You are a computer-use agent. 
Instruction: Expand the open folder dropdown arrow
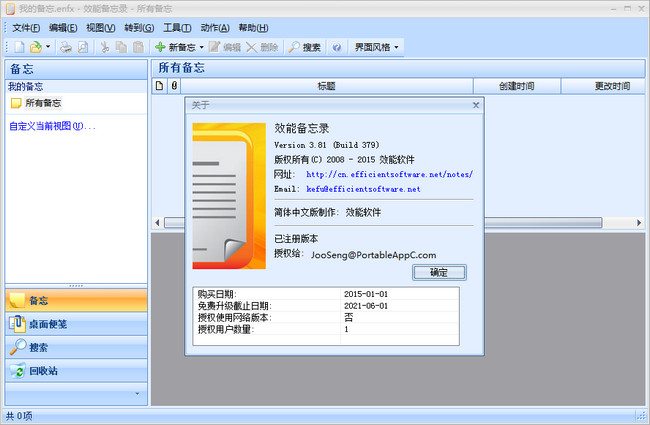click(48, 47)
